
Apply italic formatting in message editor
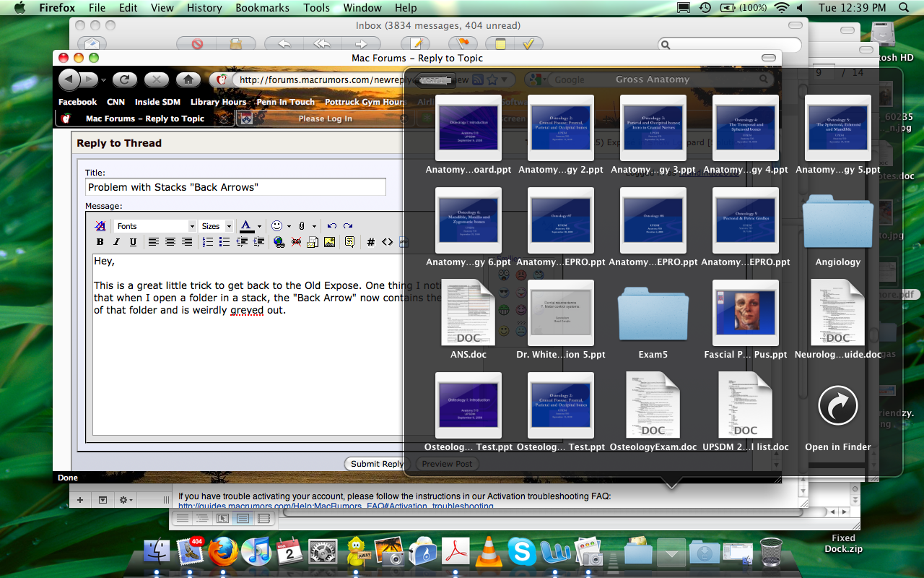[116, 242]
